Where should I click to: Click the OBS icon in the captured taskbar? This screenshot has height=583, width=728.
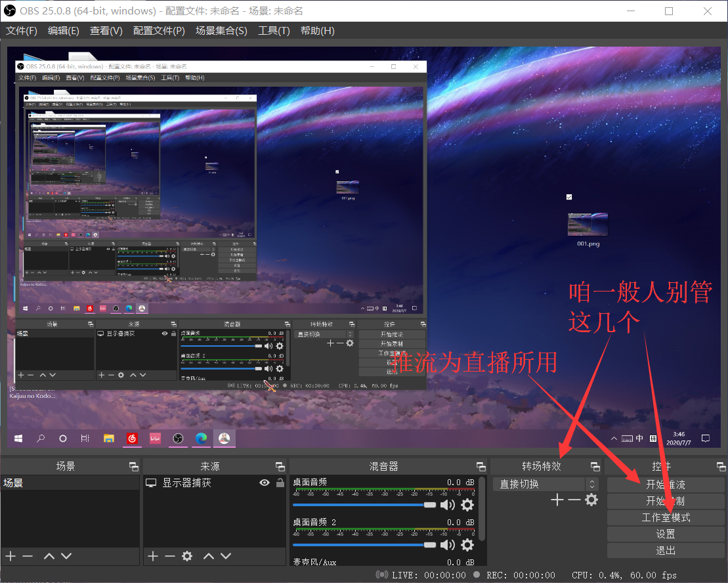178,438
